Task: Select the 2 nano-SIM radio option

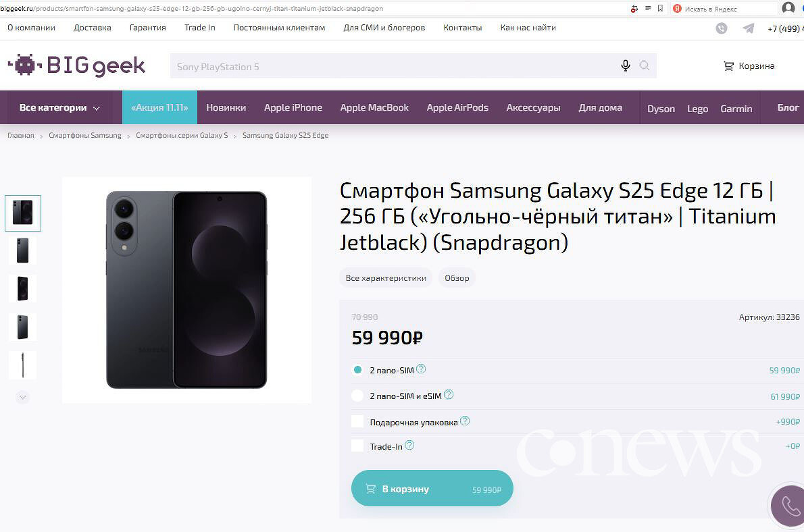Action: (358, 370)
